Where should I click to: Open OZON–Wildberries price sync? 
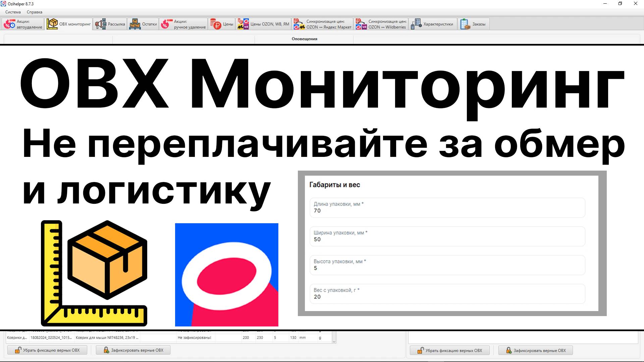pos(381,24)
